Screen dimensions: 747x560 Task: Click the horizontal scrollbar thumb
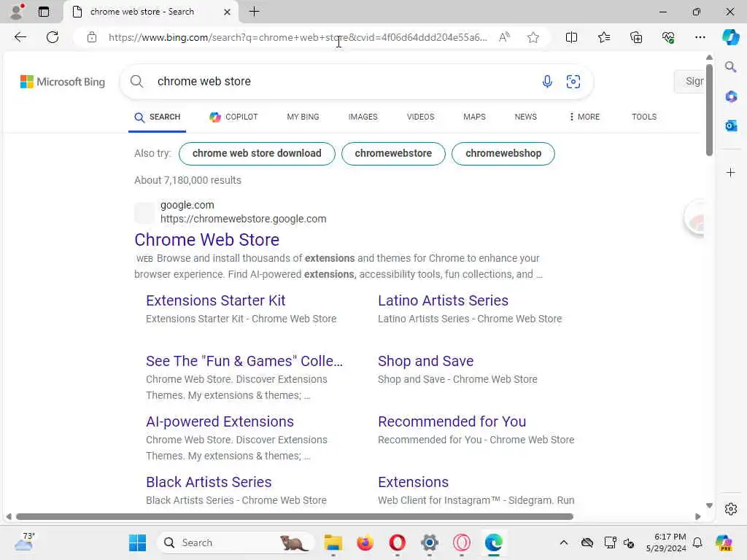295,517
